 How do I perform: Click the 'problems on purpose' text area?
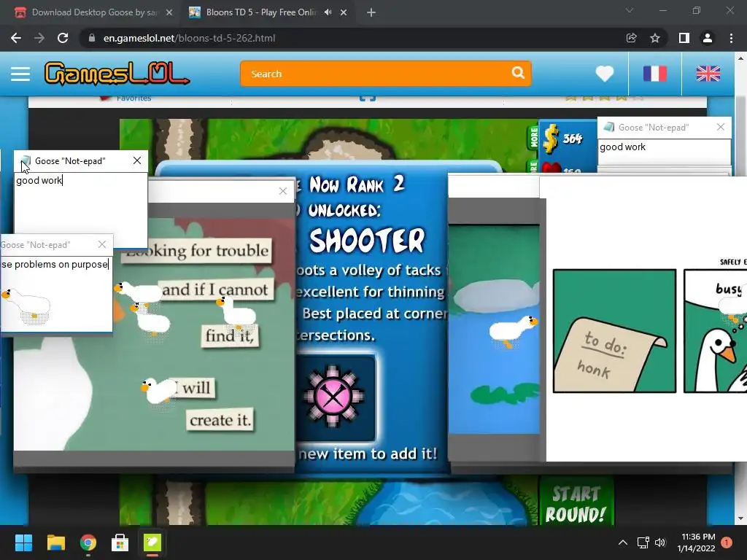(57, 293)
